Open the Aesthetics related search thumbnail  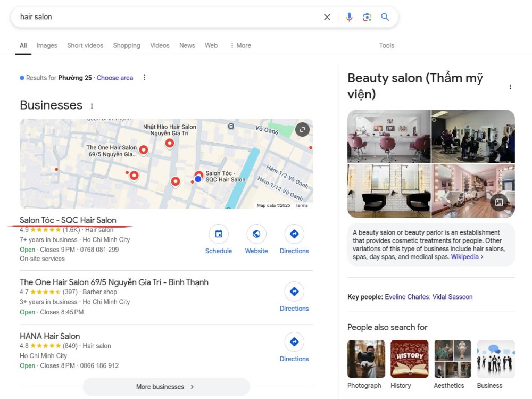[453, 359]
